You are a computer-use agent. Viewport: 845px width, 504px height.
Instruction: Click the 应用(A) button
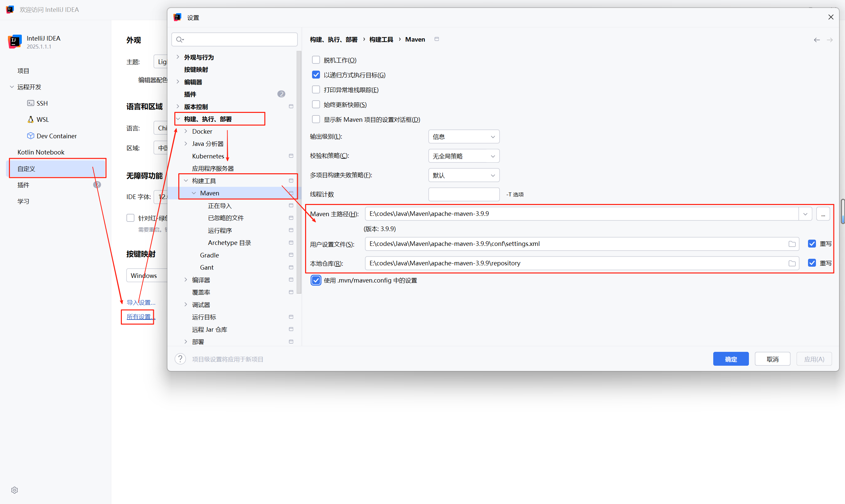[x=814, y=359]
